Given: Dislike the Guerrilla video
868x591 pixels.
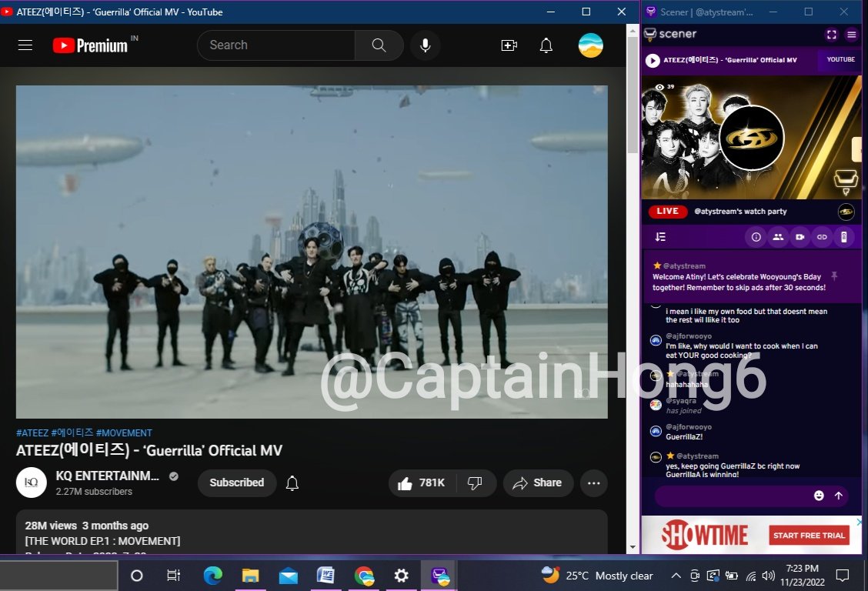Looking at the screenshot, I should pos(475,483).
